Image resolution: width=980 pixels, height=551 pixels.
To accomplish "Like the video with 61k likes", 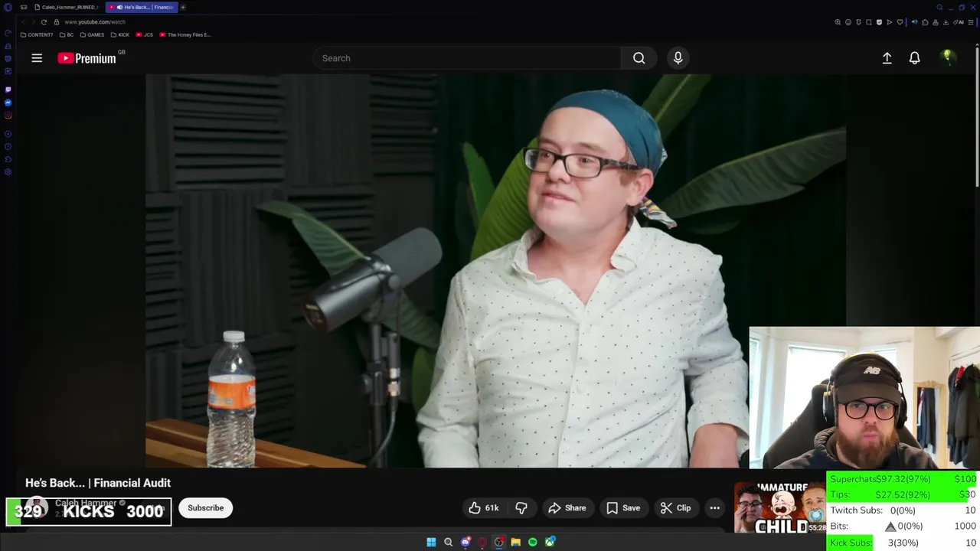I will [x=483, y=508].
